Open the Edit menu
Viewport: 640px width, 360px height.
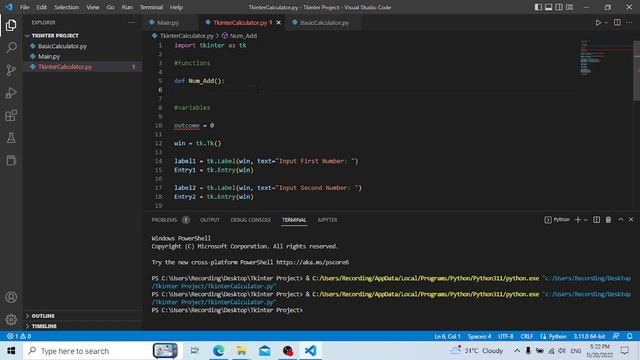[41, 7]
